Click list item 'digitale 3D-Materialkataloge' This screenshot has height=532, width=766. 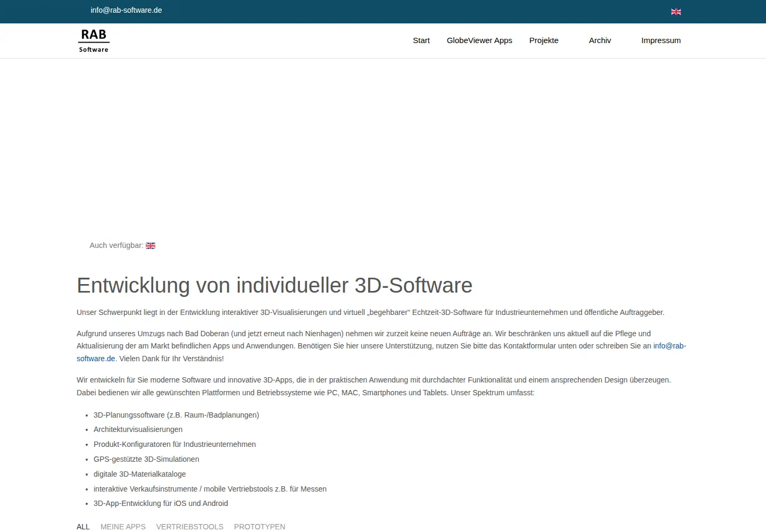tap(140, 474)
